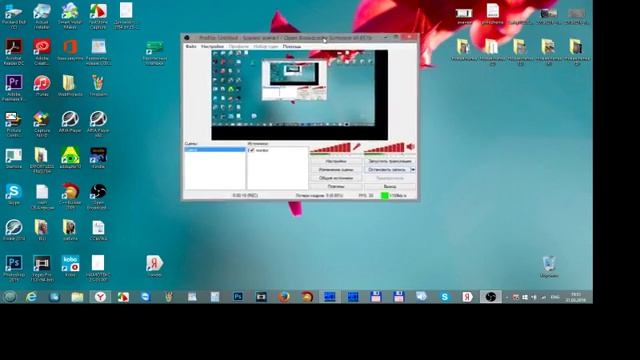Open the Adobe Creative Cloud desktop icon
This screenshot has height=360, width=640.
click(x=42, y=52)
